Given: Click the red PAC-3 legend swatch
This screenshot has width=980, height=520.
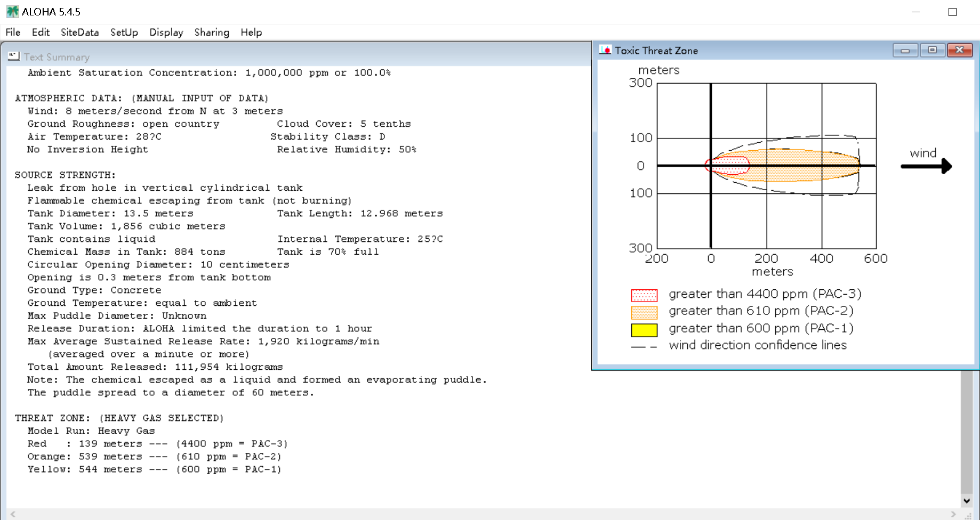Looking at the screenshot, I should pos(644,295).
